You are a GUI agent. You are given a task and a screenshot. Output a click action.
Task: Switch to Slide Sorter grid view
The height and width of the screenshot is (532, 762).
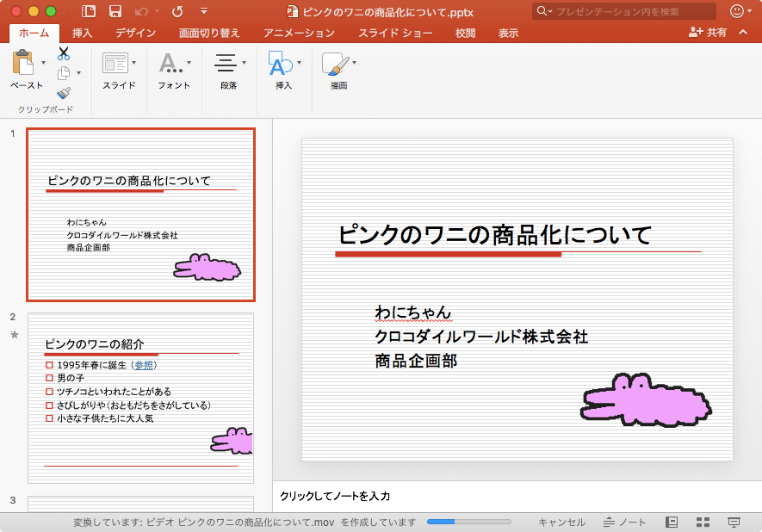pos(703,523)
